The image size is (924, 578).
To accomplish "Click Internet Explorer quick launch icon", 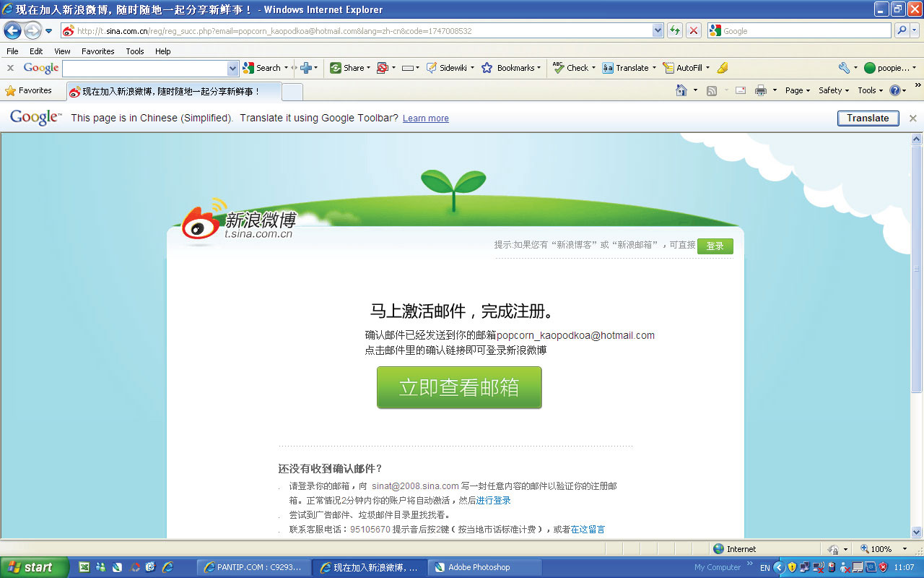I will tap(167, 567).
